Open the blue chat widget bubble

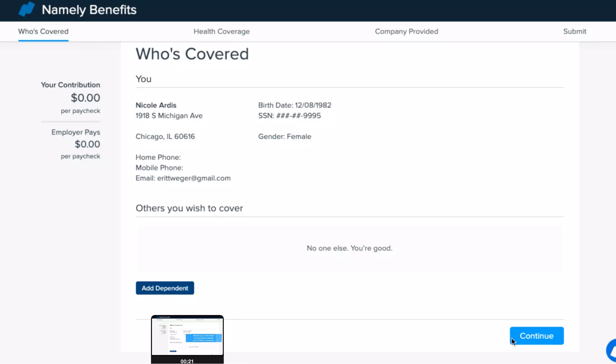611,350
